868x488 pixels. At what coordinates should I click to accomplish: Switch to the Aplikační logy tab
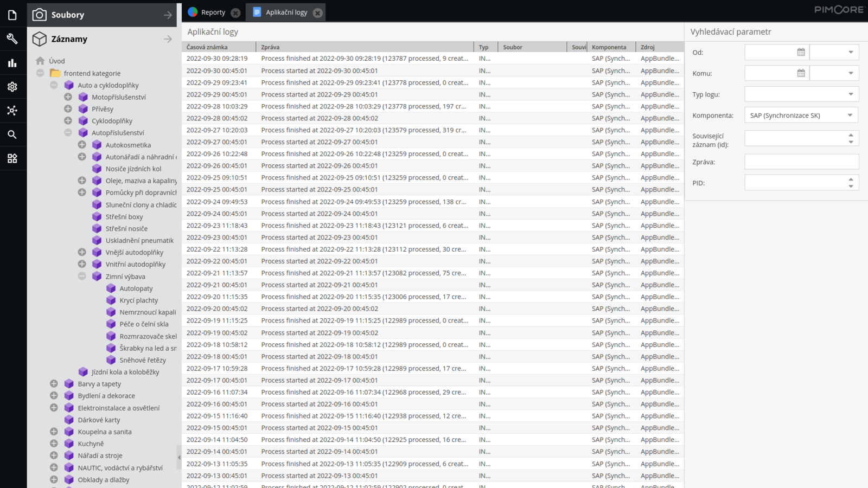point(286,12)
